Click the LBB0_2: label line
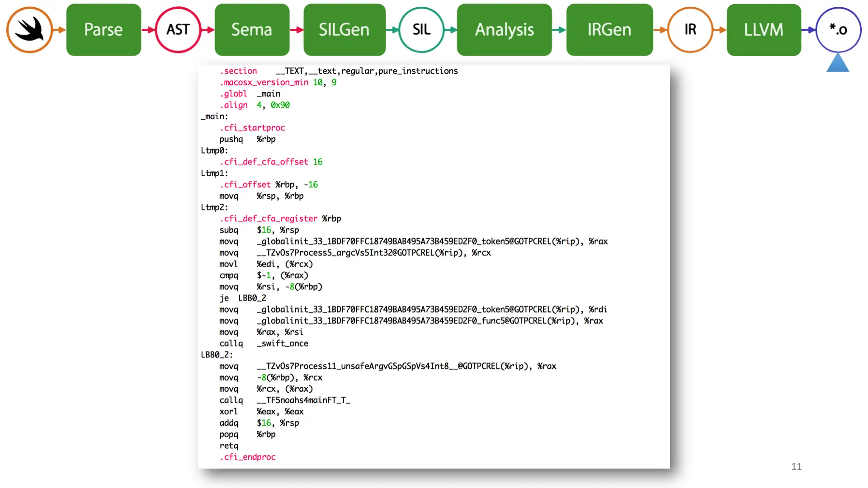The width and height of the screenshot is (868, 488). coord(217,355)
